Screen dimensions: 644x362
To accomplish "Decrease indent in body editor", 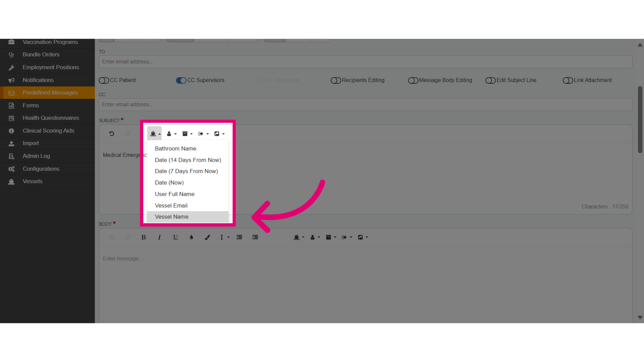I will (x=239, y=237).
